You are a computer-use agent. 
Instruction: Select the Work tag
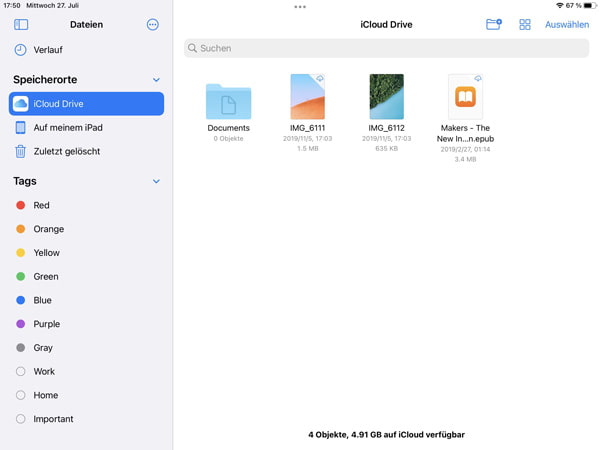tap(86, 371)
